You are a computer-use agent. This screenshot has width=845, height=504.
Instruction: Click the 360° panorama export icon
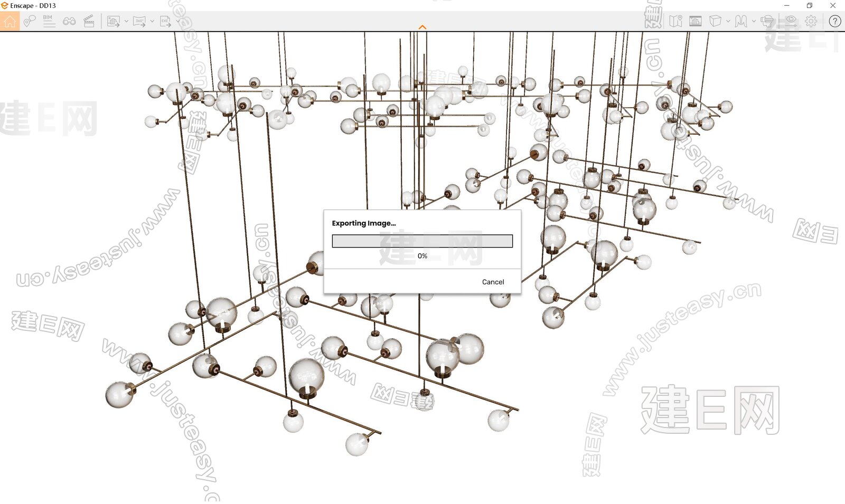tap(139, 21)
